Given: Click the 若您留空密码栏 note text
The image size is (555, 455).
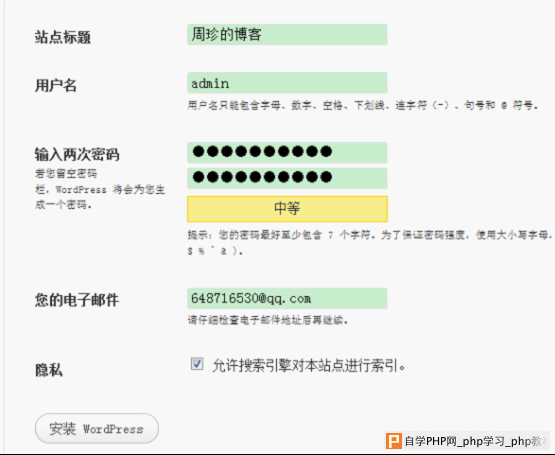Looking at the screenshot, I should [x=100, y=189].
